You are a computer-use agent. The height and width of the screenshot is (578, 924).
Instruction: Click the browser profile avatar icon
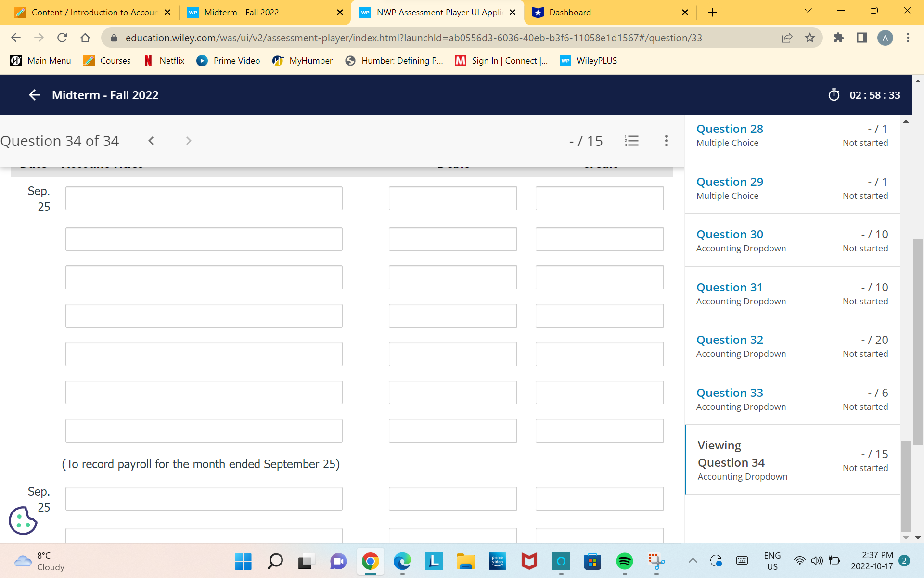(x=885, y=38)
